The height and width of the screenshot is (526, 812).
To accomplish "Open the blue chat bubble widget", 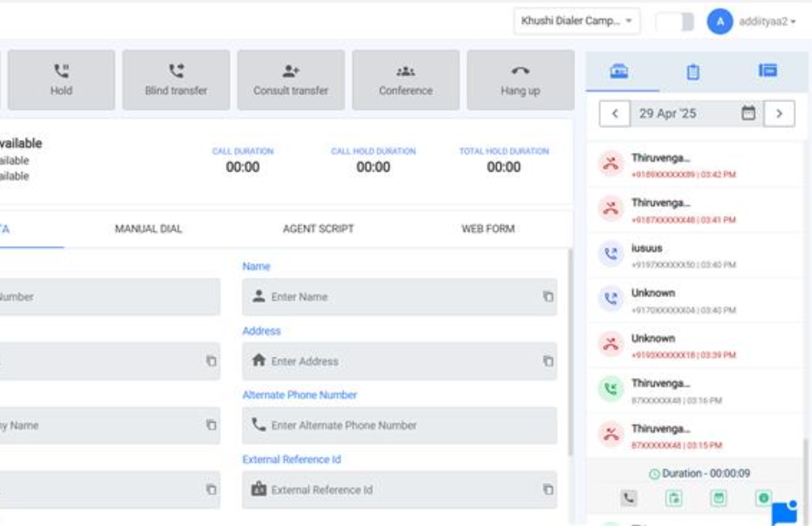I will [x=784, y=513].
